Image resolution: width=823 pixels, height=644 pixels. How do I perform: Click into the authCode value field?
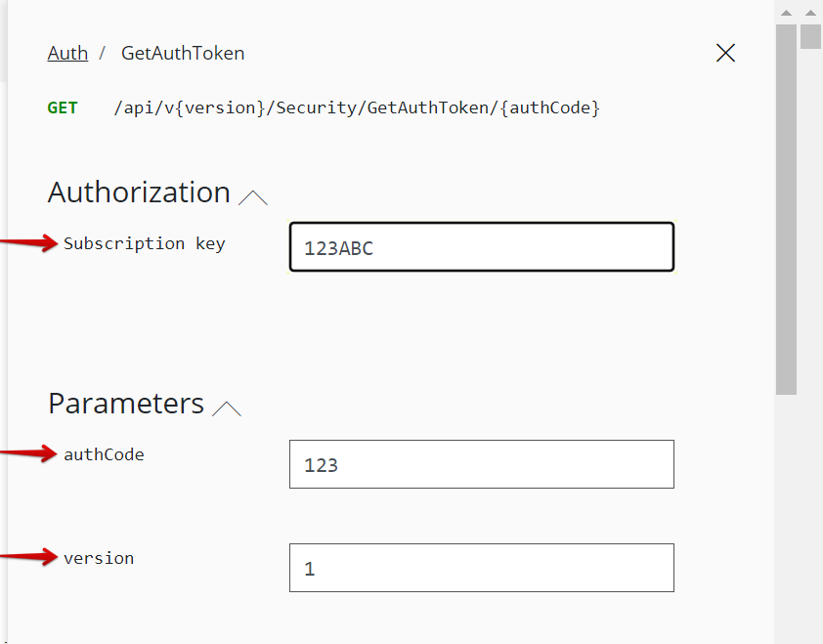(481, 464)
